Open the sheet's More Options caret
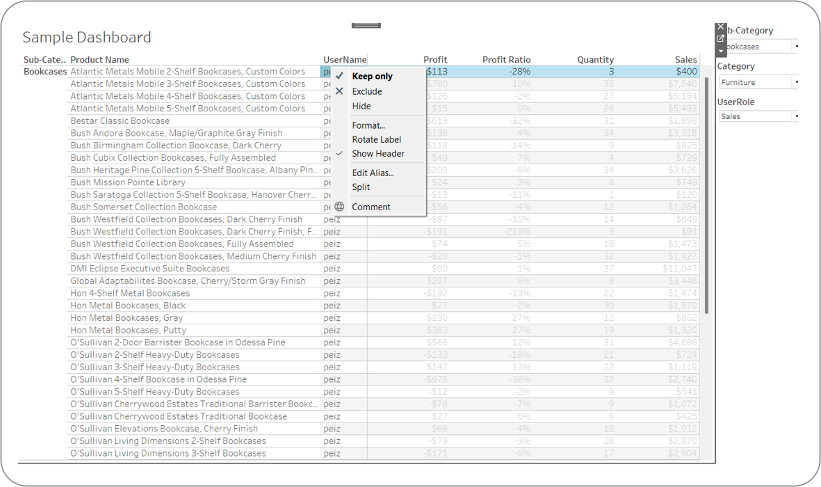821x487 pixels. click(720, 51)
